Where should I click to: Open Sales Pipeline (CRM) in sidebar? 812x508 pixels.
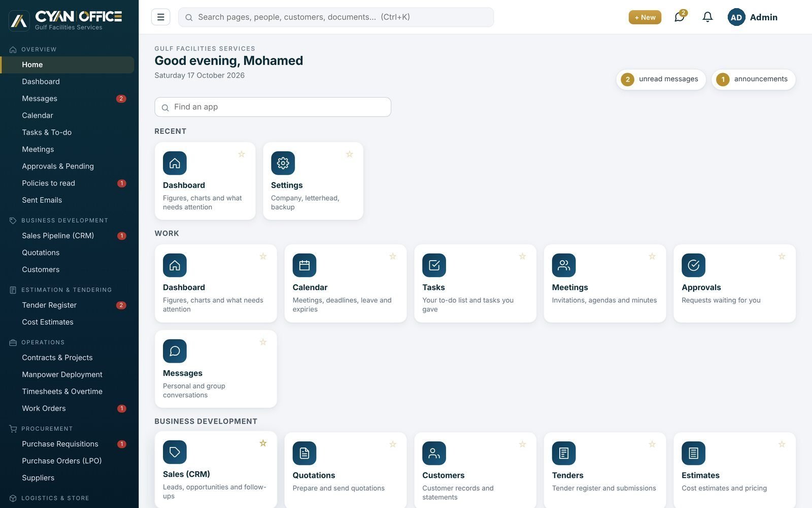coord(68,236)
